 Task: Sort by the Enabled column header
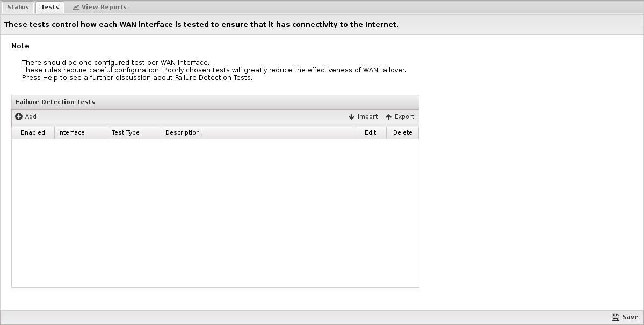(x=33, y=133)
